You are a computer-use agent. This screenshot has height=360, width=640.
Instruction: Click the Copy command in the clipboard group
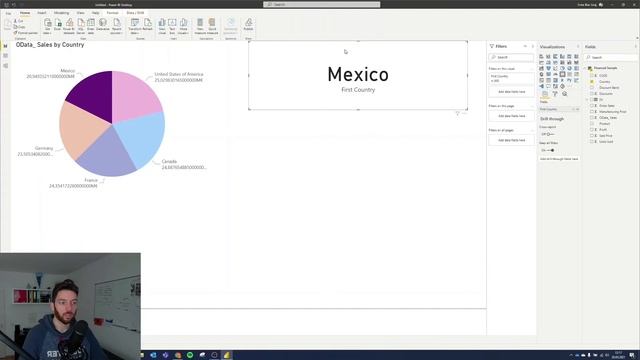coord(19,27)
